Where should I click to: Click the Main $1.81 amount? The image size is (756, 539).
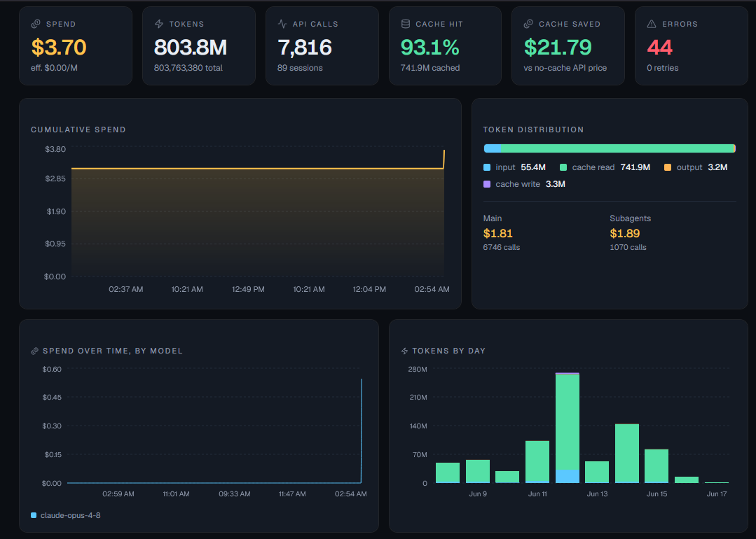click(498, 234)
